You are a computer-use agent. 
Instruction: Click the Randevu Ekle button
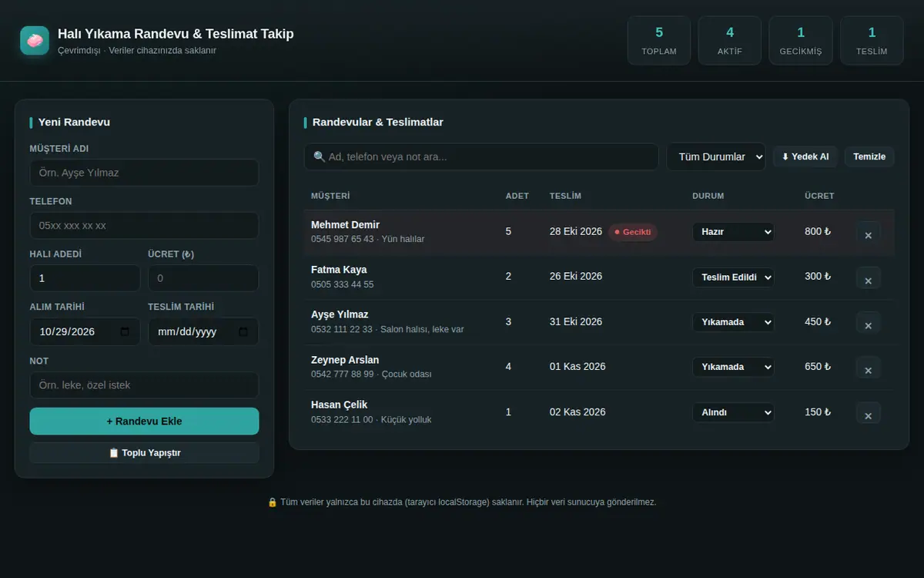point(144,422)
